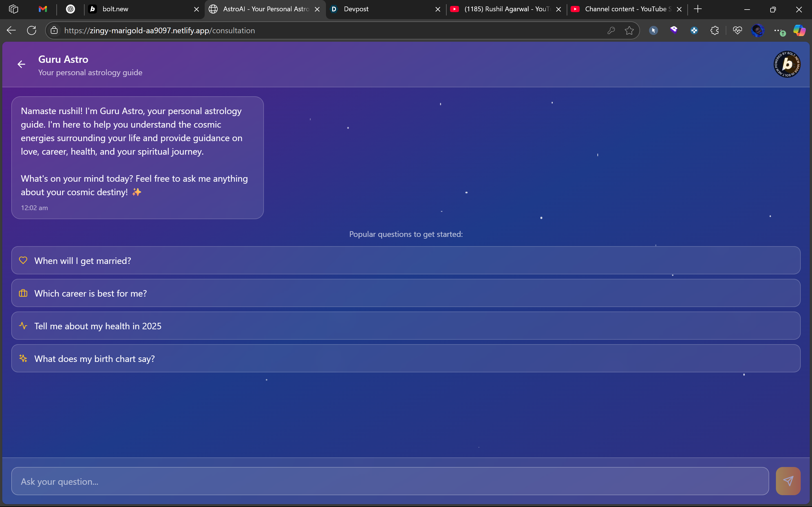Open a new tab with the plus button
812x507 pixels.
(x=698, y=9)
